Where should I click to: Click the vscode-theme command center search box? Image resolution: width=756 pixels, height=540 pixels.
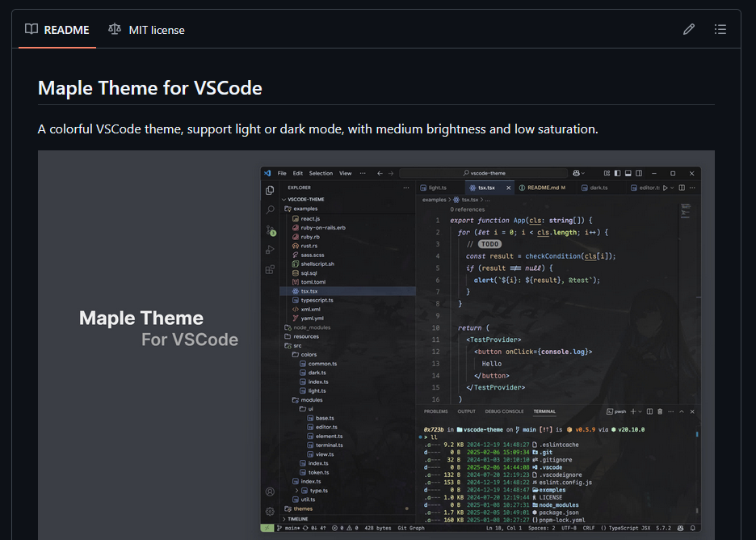[484, 173]
